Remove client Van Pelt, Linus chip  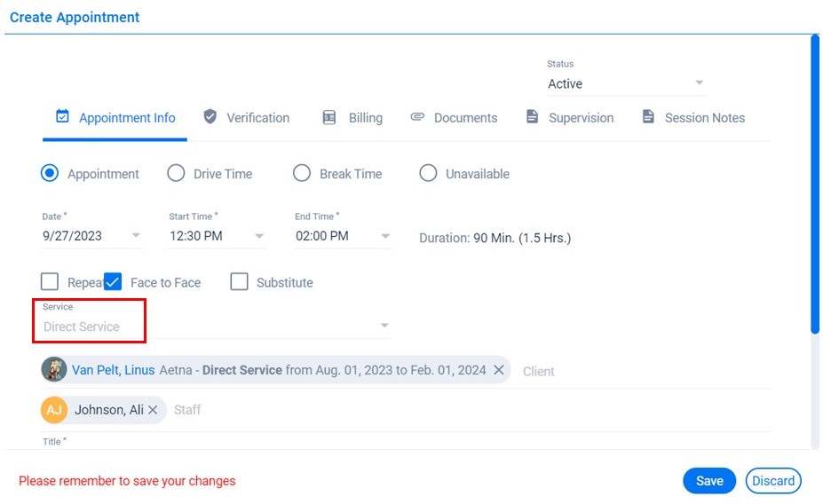499,370
